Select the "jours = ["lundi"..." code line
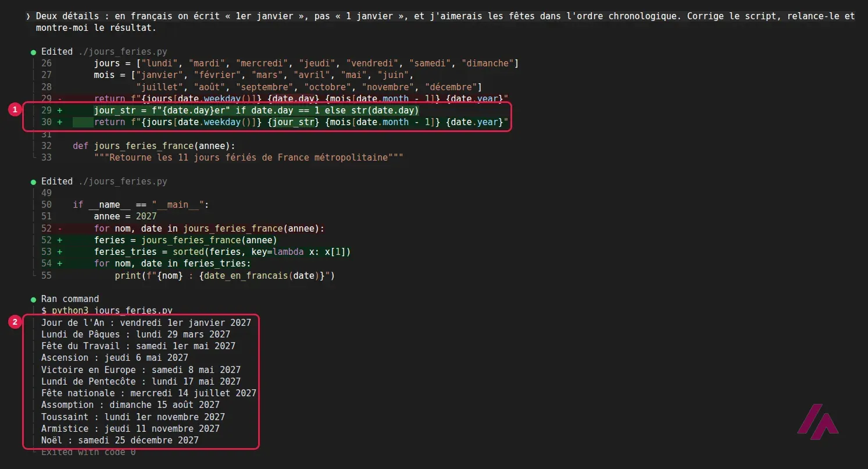This screenshot has width=868, height=469. [x=306, y=63]
